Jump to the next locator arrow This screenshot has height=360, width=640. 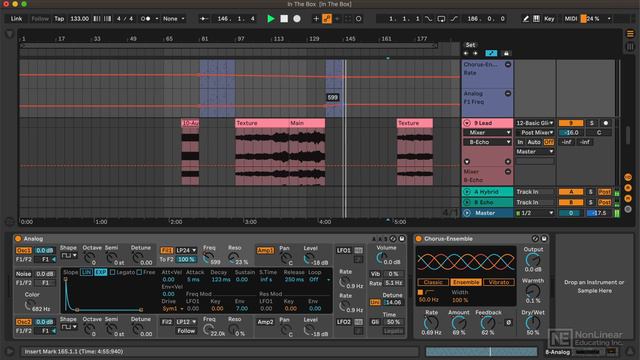click(x=475, y=53)
